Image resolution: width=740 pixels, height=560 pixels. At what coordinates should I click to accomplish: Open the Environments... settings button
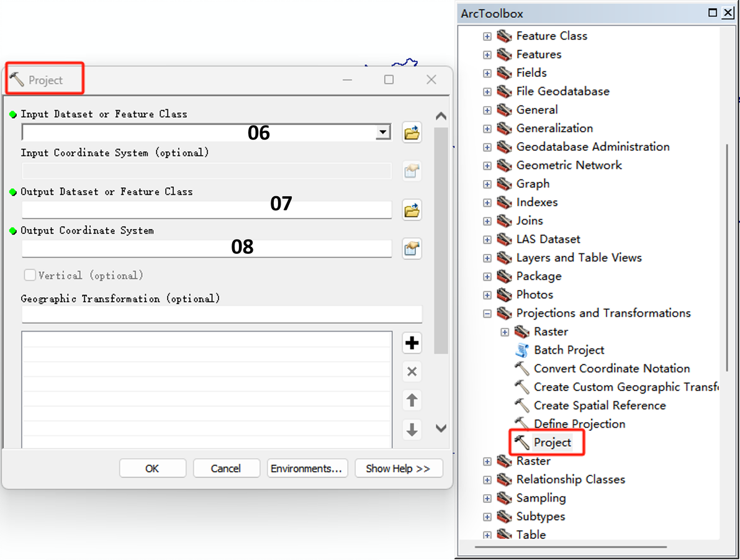307,468
